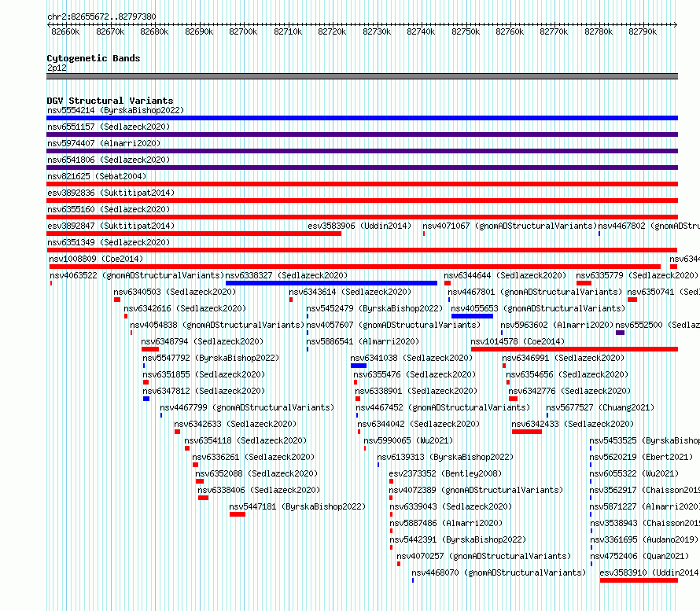The width and height of the screenshot is (700, 611).
Task: Select nsv4071067 (gnomADStructuralVariants) label
Action: (x=510, y=226)
